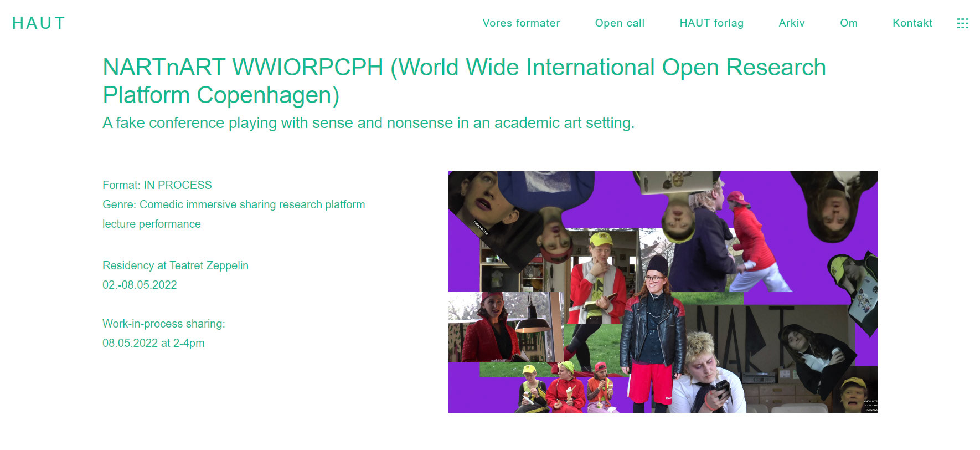
Task: Select the fake conference subtitle text
Action: pos(368,123)
